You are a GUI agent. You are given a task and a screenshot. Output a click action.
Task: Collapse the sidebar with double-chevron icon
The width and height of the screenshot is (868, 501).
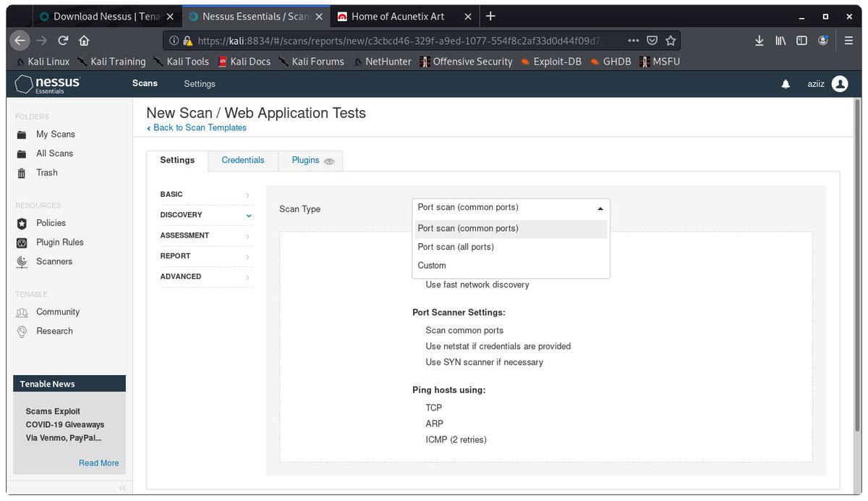(x=122, y=487)
